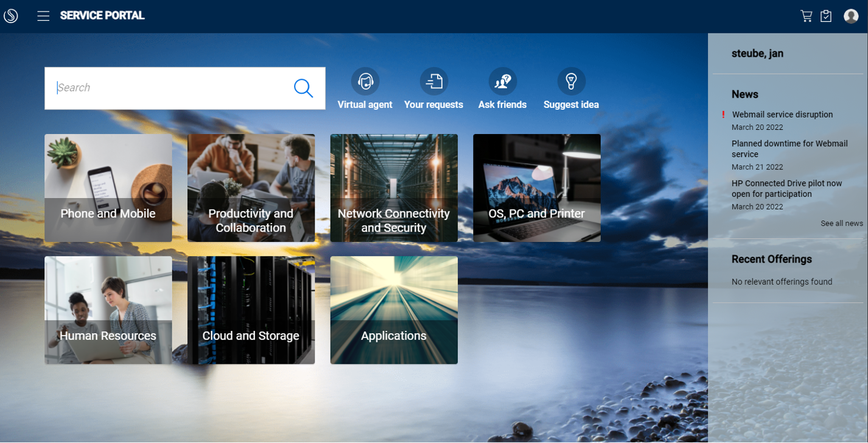Click the magnifying glass search icon
868x443 pixels.
pos(303,88)
